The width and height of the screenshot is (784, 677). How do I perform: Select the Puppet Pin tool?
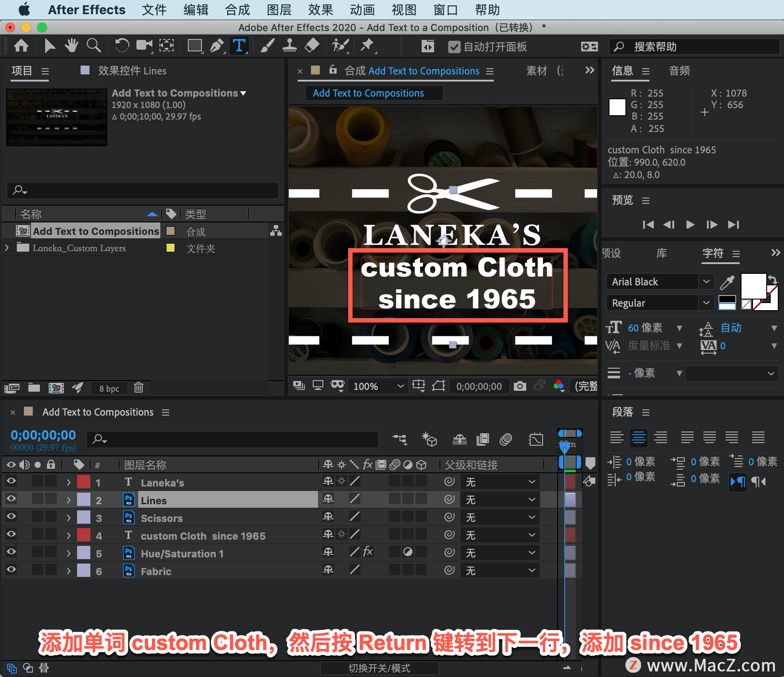point(367,46)
